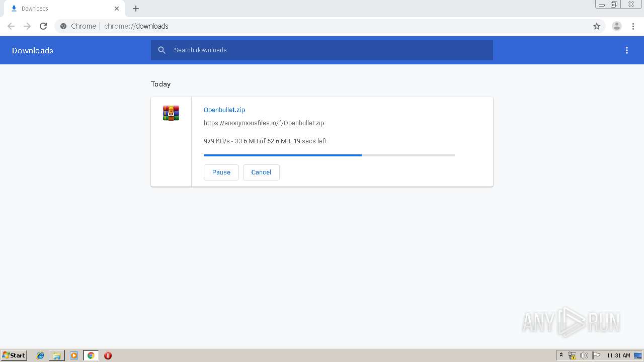The width and height of the screenshot is (644, 362).
Task: Open the Downloads page more-actions menu
Action: click(x=627, y=50)
